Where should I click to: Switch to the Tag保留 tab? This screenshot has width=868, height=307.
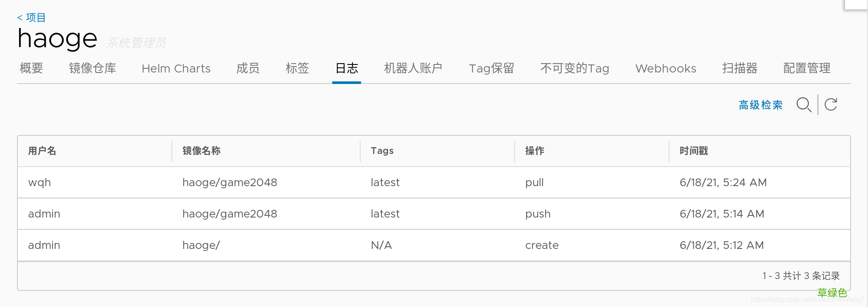[x=492, y=68]
